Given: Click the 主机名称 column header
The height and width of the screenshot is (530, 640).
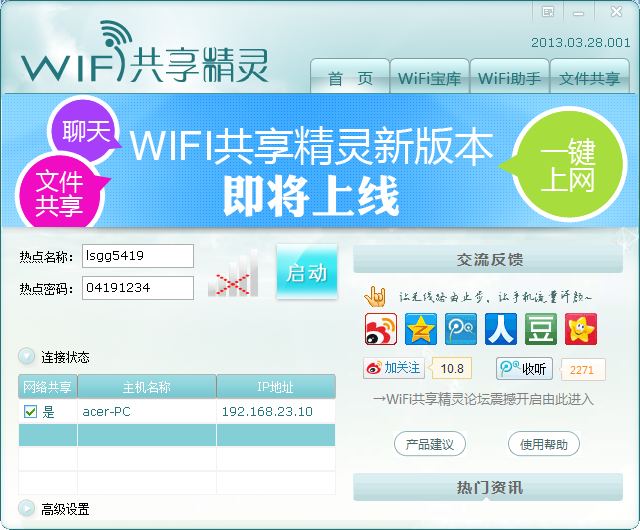Looking at the screenshot, I should [147, 386].
